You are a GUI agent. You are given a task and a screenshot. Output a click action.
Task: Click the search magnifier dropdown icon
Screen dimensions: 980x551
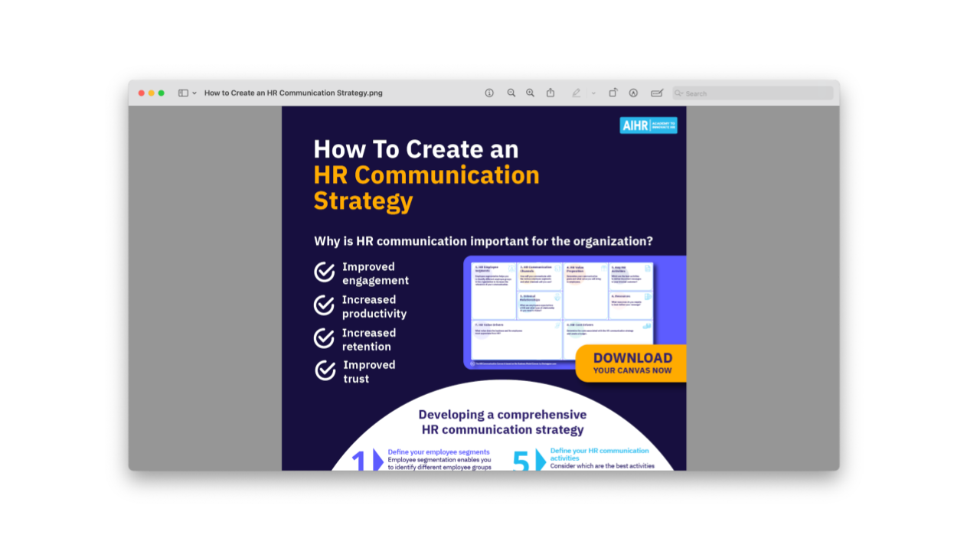pos(678,93)
